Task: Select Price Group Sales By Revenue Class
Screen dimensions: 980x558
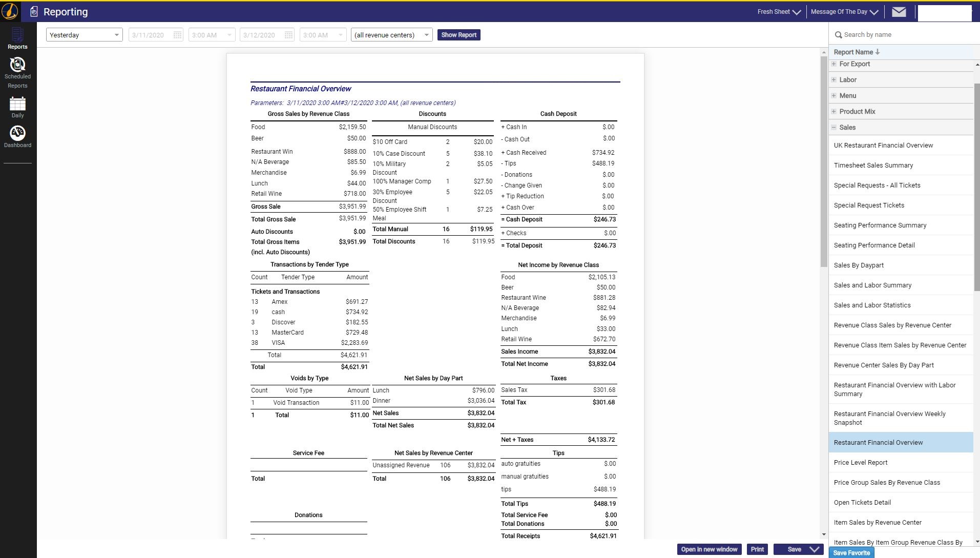Action: point(901,483)
